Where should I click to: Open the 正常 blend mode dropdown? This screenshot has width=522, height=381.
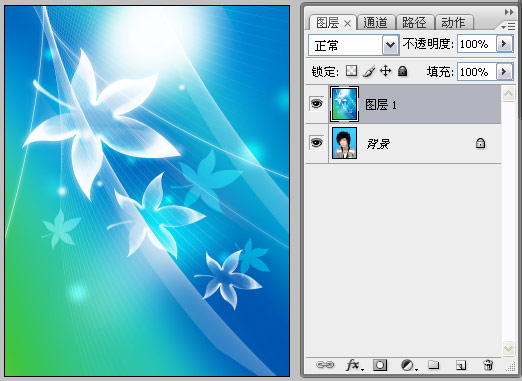click(x=390, y=45)
